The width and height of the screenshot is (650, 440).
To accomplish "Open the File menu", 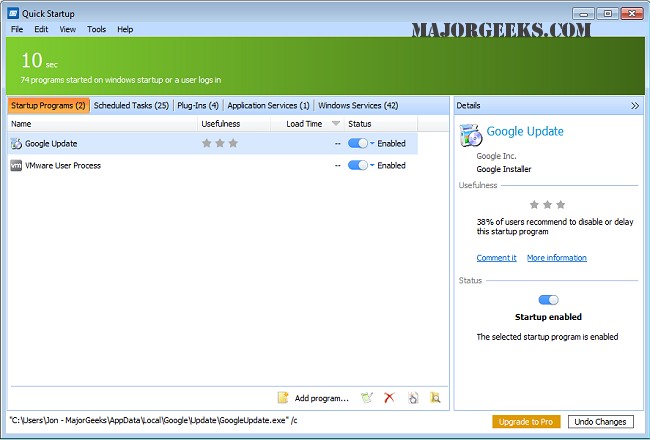I will (x=17, y=29).
